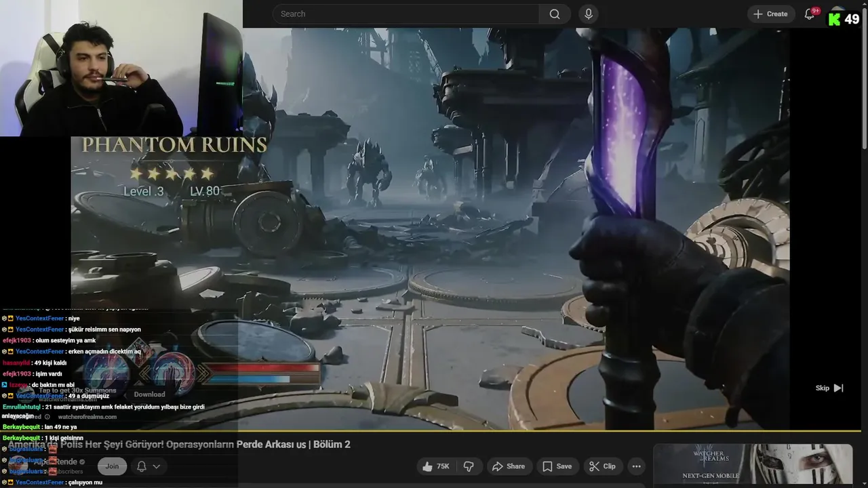Click chat message 'erken açmadın dicektim aq'
The width and height of the screenshot is (868, 488).
tap(104, 352)
